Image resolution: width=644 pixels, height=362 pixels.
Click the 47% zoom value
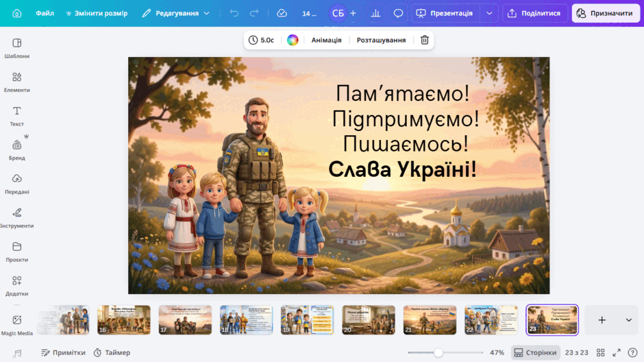pos(497,352)
